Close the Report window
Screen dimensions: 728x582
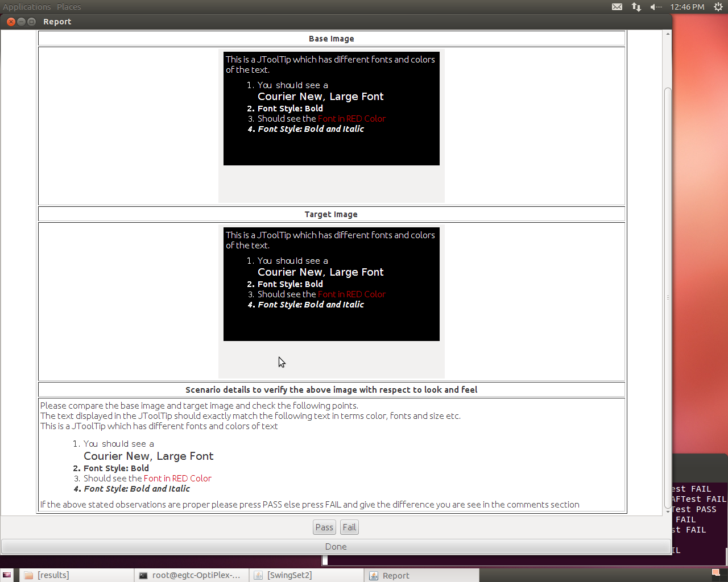(11, 22)
